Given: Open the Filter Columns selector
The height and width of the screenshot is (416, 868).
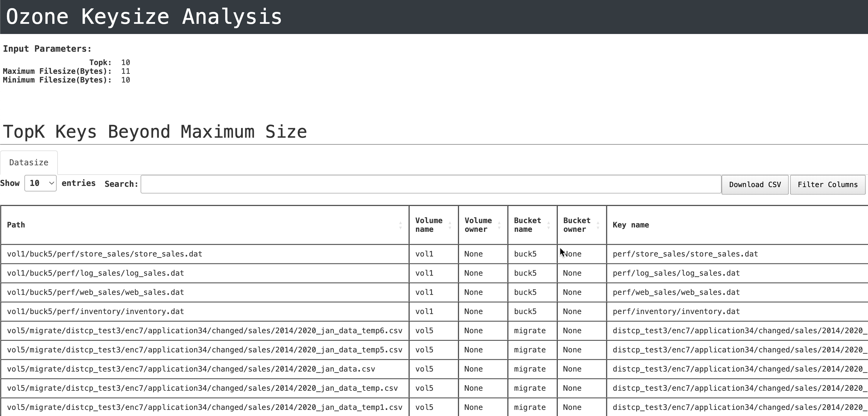Looking at the screenshot, I should pos(828,184).
